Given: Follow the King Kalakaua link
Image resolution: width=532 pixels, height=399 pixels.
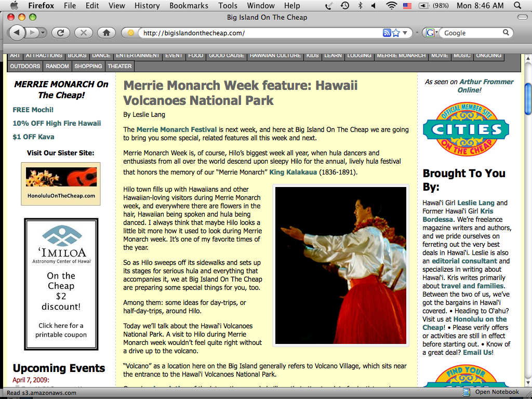Looking at the screenshot, I should pos(293,172).
